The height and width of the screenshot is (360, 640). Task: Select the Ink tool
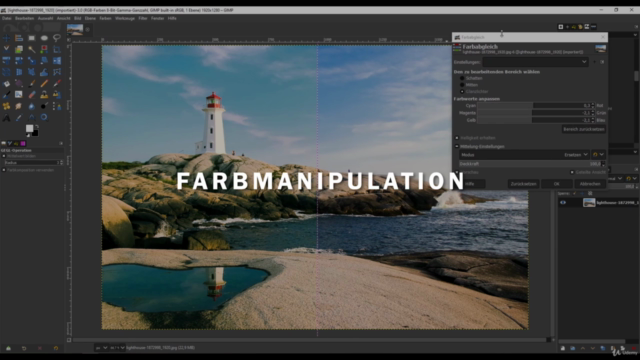6,94
